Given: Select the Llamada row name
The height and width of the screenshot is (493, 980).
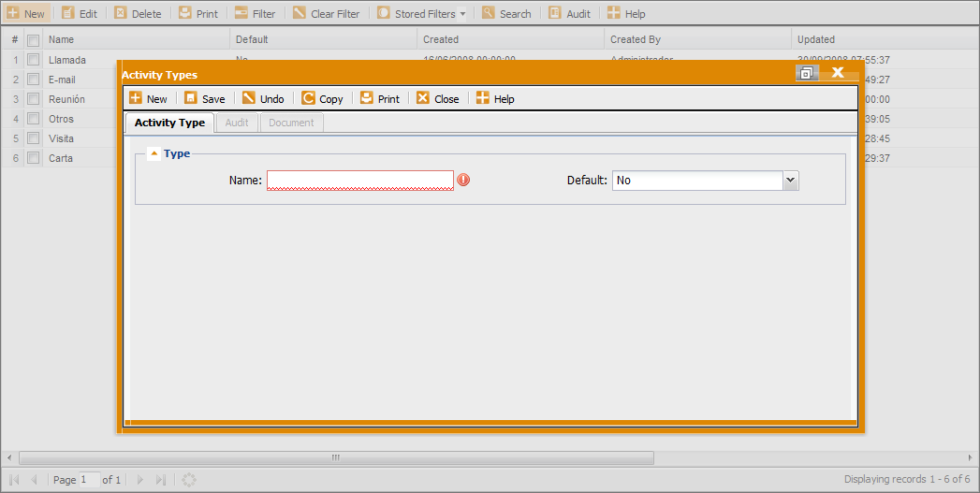Looking at the screenshot, I should [66, 60].
